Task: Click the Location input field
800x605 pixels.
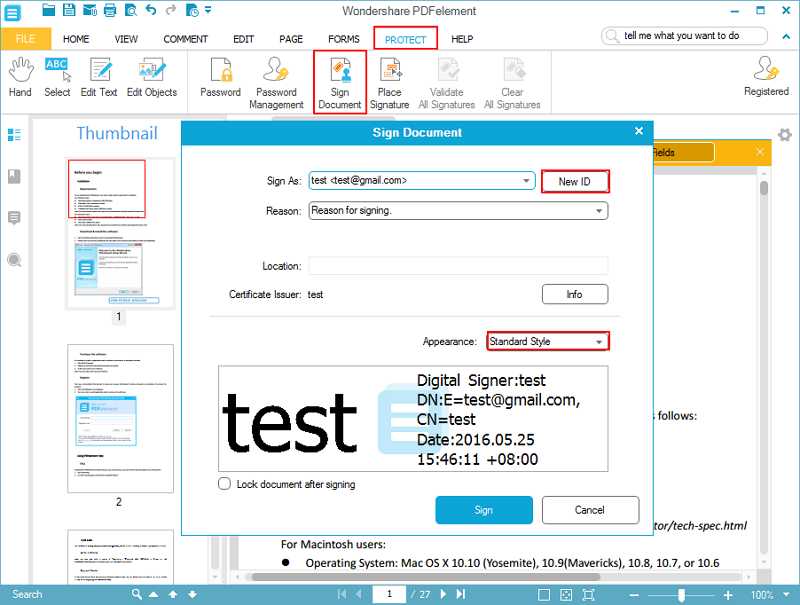Action: (458, 266)
